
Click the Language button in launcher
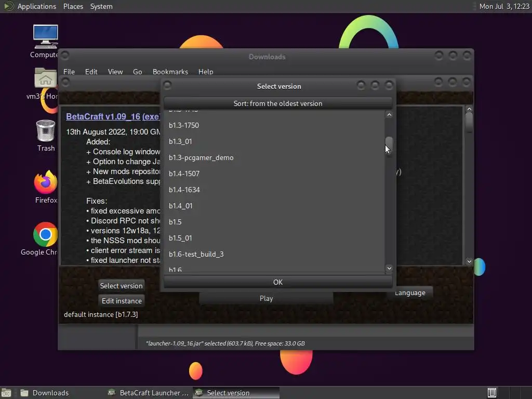pos(410,293)
